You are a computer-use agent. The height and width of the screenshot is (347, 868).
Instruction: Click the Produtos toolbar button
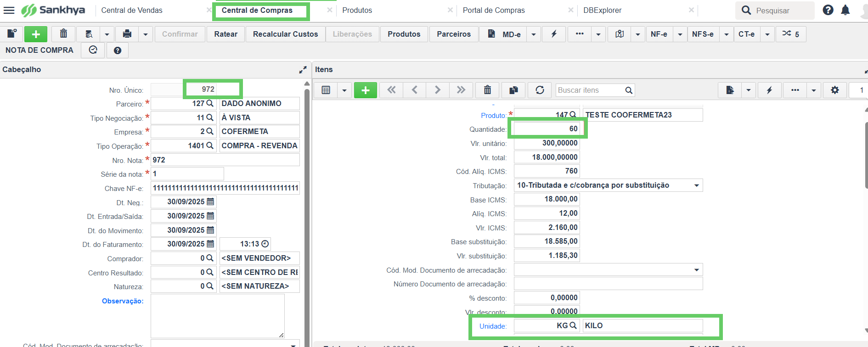[x=404, y=34]
